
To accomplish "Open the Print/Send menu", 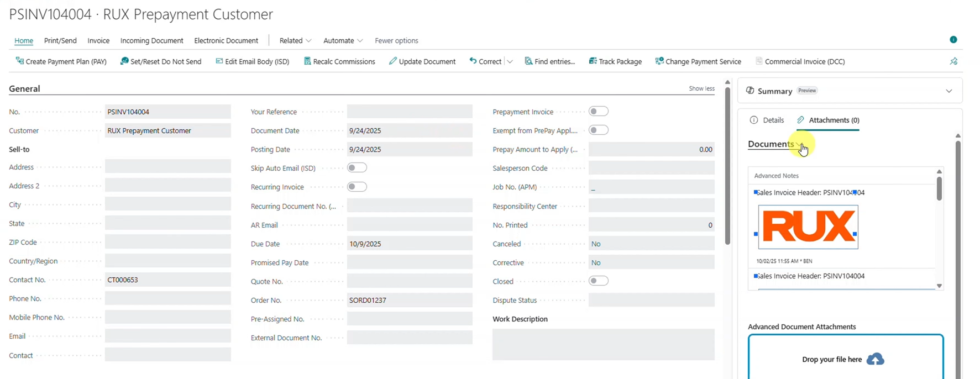I will pyautogui.click(x=60, y=40).
